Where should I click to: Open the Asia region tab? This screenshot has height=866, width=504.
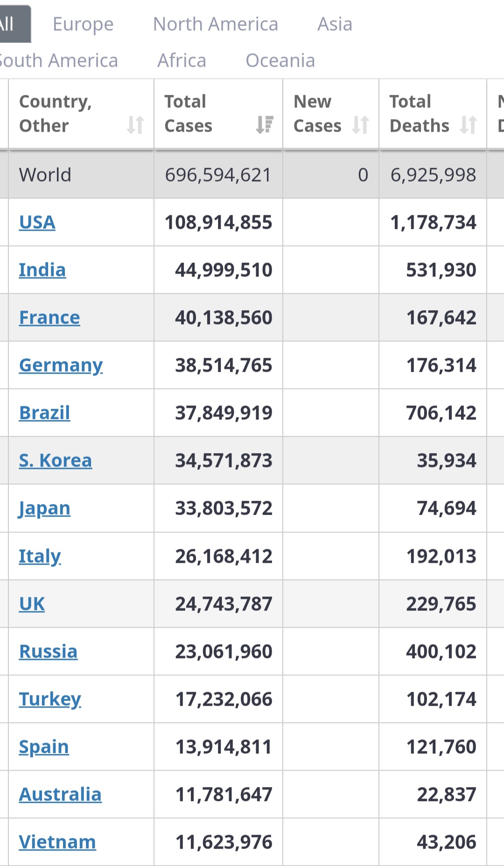pyautogui.click(x=335, y=24)
